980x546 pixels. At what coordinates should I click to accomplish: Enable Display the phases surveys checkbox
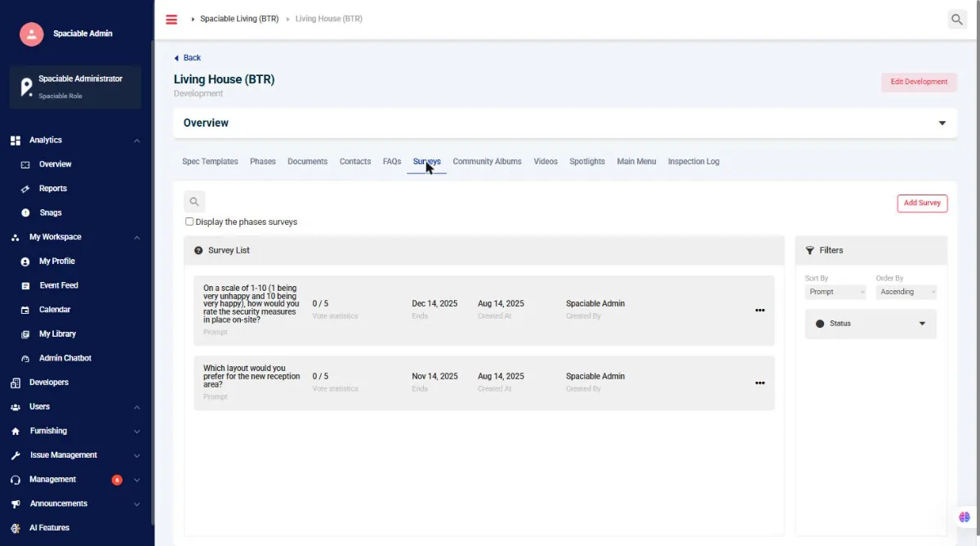tap(189, 222)
